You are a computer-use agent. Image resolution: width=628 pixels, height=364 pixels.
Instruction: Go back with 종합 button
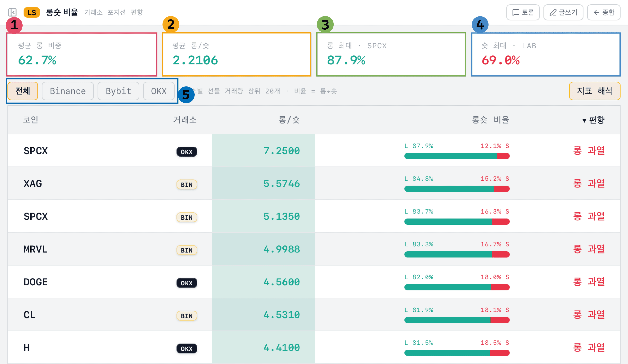(x=604, y=12)
